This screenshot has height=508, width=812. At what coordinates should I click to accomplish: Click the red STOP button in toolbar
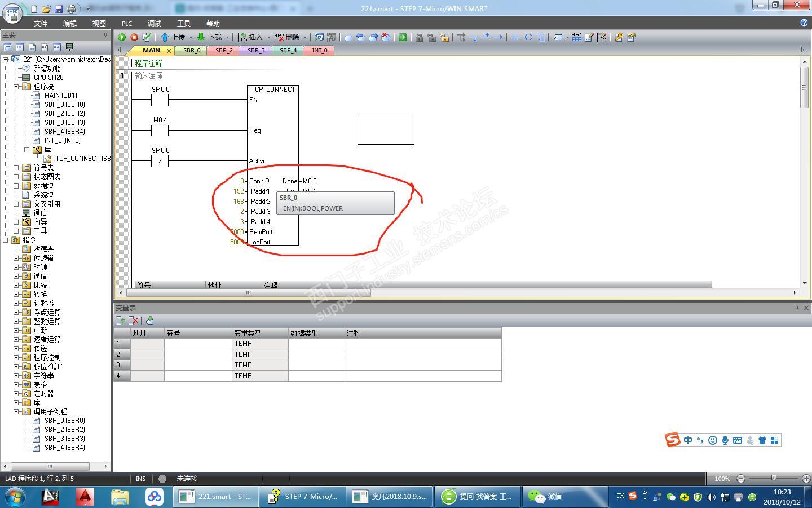[x=134, y=37]
